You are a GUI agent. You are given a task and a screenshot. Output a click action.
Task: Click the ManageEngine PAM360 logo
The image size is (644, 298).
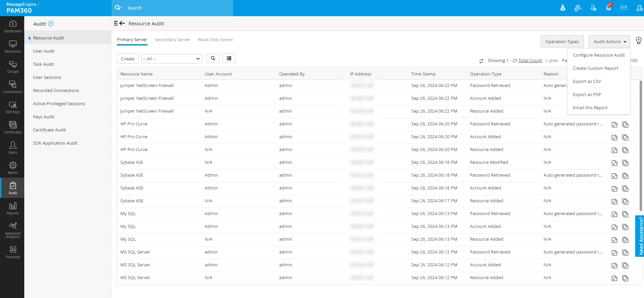click(22, 8)
